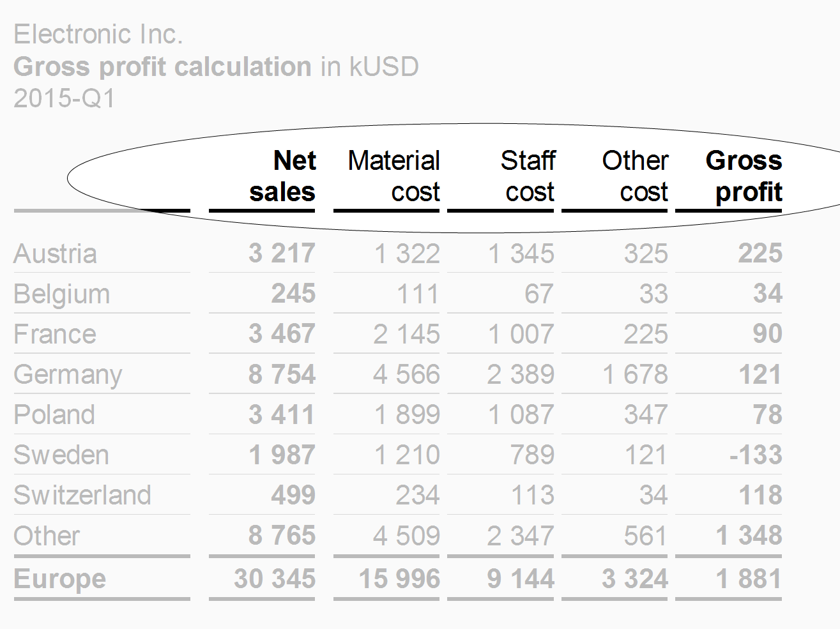Select the title Gross profit calculation
Viewport: 840px width, 629px height.
point(162,66)
